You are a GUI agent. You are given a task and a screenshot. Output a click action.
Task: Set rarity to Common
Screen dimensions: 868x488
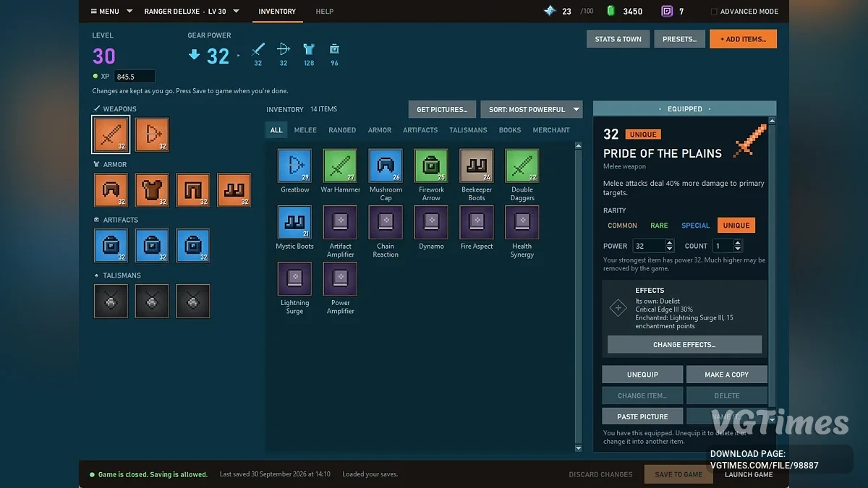click(622, 226)
